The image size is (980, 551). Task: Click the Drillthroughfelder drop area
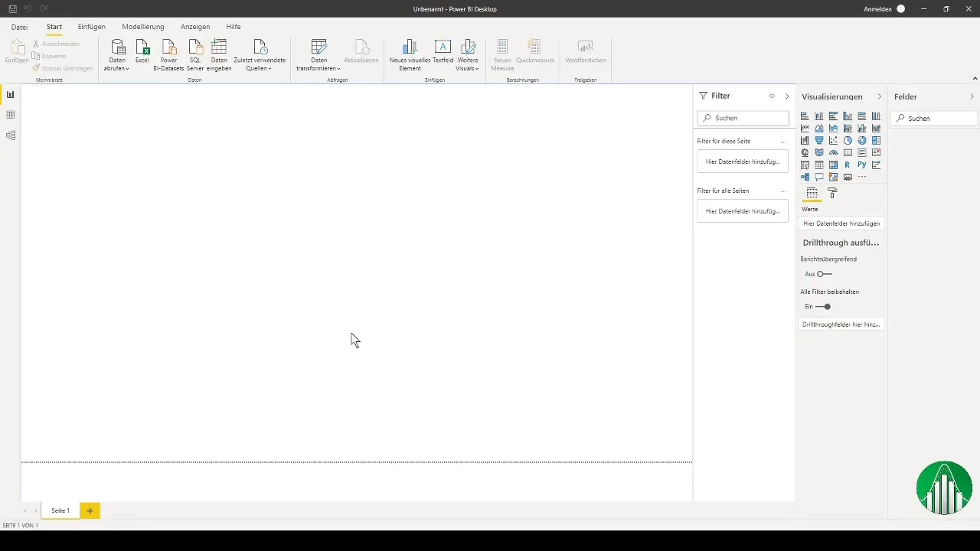(x=841, y=324)
